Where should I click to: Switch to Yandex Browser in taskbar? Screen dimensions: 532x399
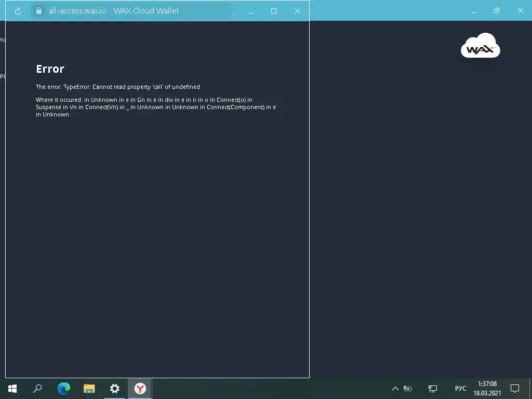pyautogui.click(x=140, y=389)
